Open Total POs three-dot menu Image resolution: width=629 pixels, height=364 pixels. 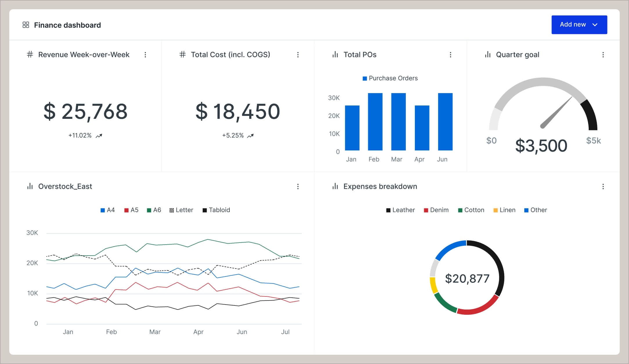(x=450, y=55)
